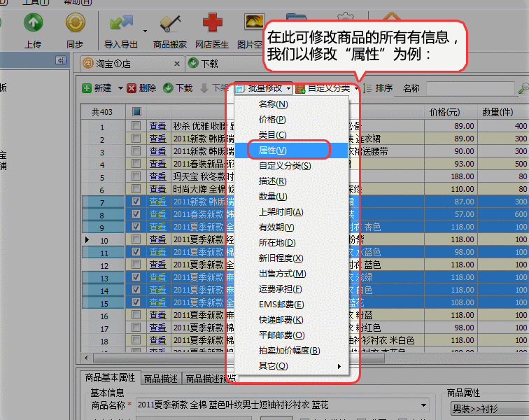
Task: Click the 删除 red X button
Action: [x=141, y=88]
